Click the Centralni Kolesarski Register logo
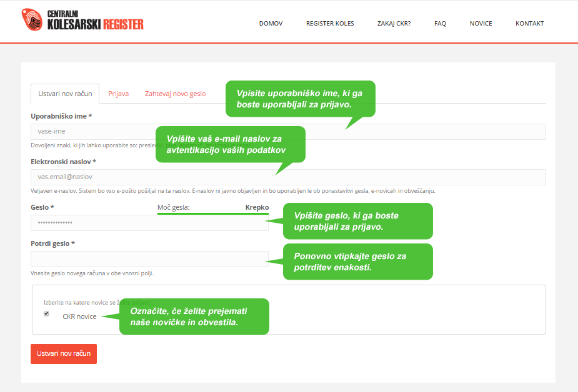Screen dimensions: 578x392 tap(82, 21)
